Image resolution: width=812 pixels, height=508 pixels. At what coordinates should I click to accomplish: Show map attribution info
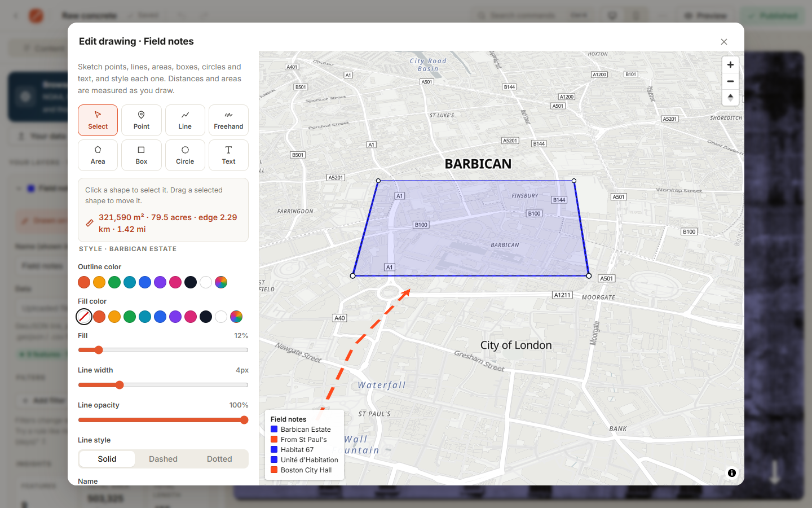[x=732, y=473]
